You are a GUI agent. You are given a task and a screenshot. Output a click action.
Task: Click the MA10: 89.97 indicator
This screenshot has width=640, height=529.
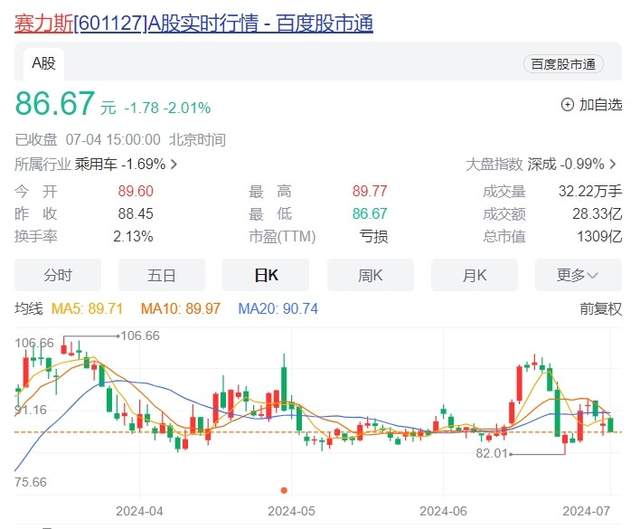pos(180,309)
